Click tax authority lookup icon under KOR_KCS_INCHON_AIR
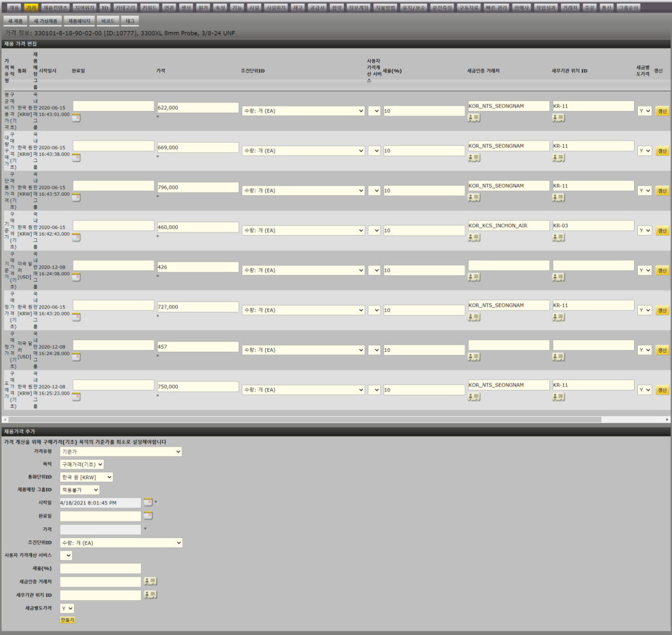This screenshot has width=672, height=635. [473, 237]
